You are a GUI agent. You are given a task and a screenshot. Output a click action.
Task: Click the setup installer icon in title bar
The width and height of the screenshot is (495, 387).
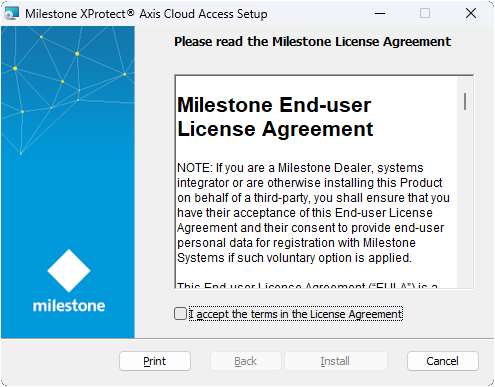click(12, 14)
